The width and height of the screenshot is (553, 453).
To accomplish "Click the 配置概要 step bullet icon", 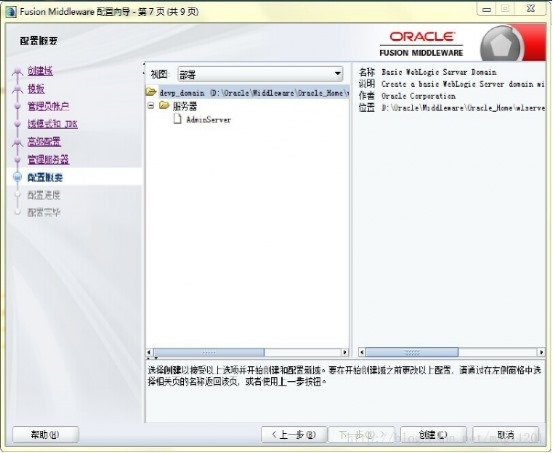I will coord(18,177).
